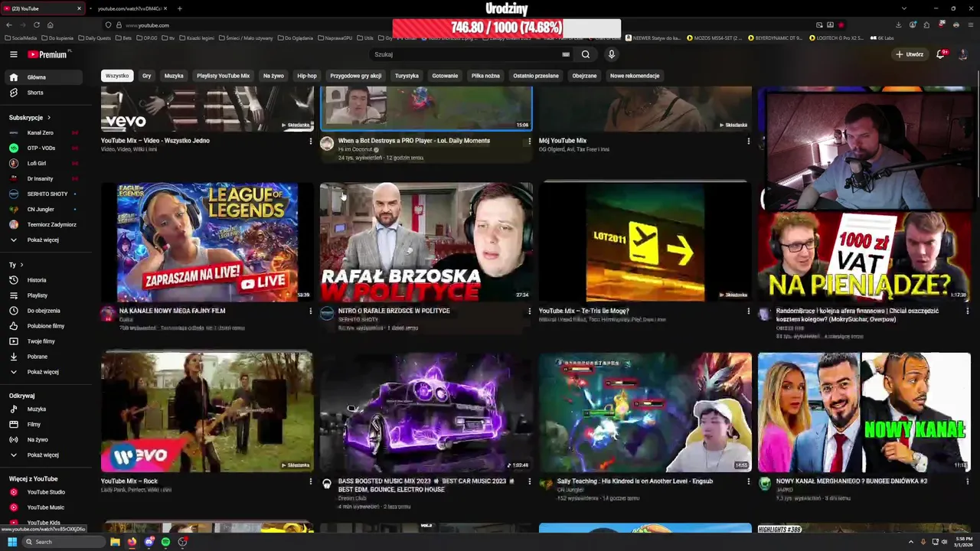Select the Muzyka filter chip
Screen dimensions: 980x551
click(x=174, y=76)
